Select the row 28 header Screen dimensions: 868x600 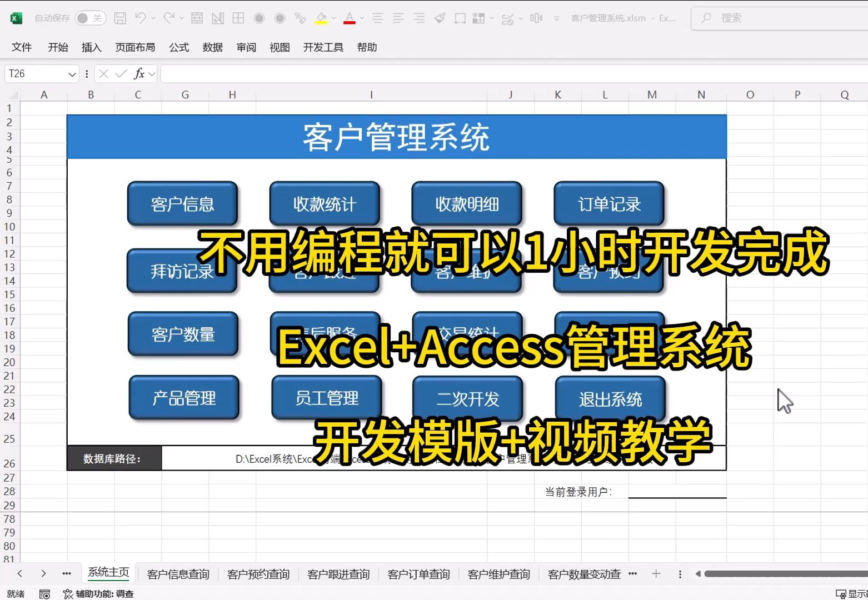click(x=9, y=491)
